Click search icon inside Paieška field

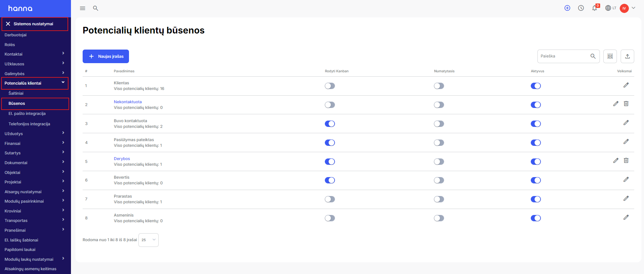point(593,56)
